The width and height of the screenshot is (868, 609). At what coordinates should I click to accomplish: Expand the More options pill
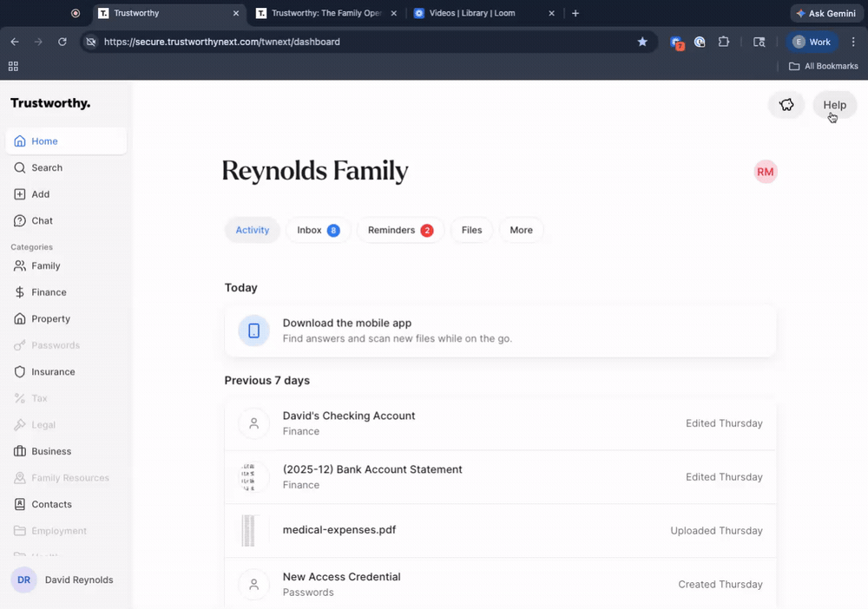click(521, 230)
